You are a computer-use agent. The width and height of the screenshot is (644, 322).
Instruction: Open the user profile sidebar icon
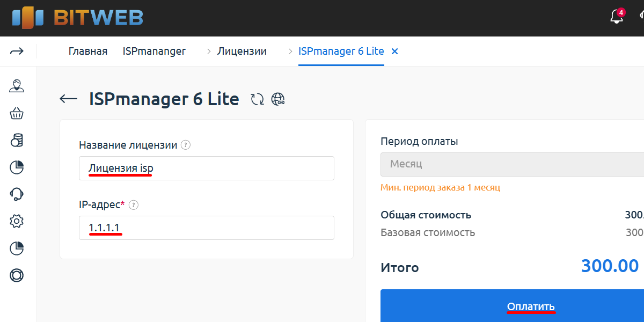(x=17, y=86)
